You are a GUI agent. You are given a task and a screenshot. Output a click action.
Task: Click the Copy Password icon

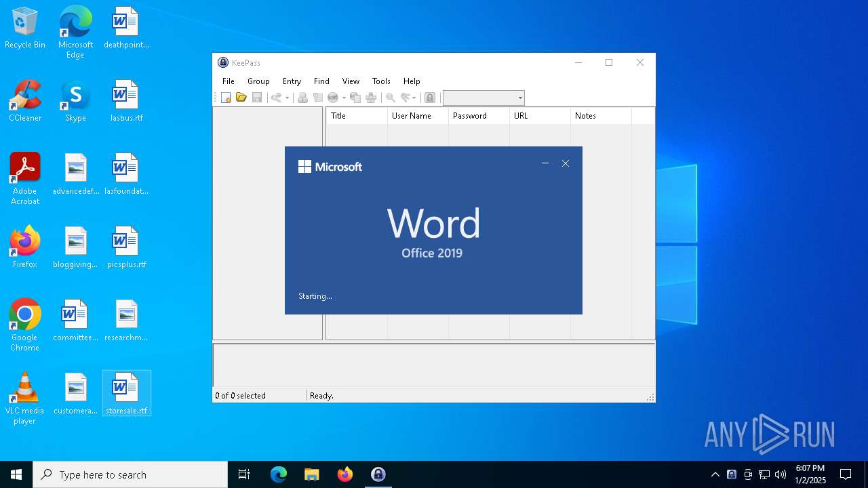[x=317, y=98]
